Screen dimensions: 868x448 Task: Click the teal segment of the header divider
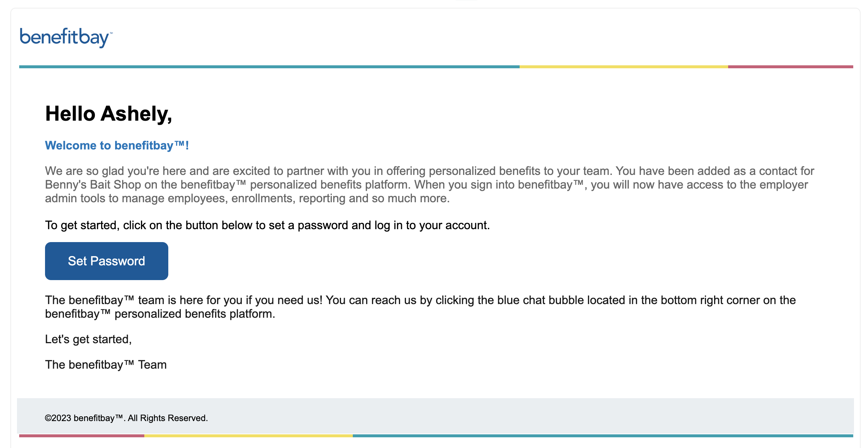269,67
